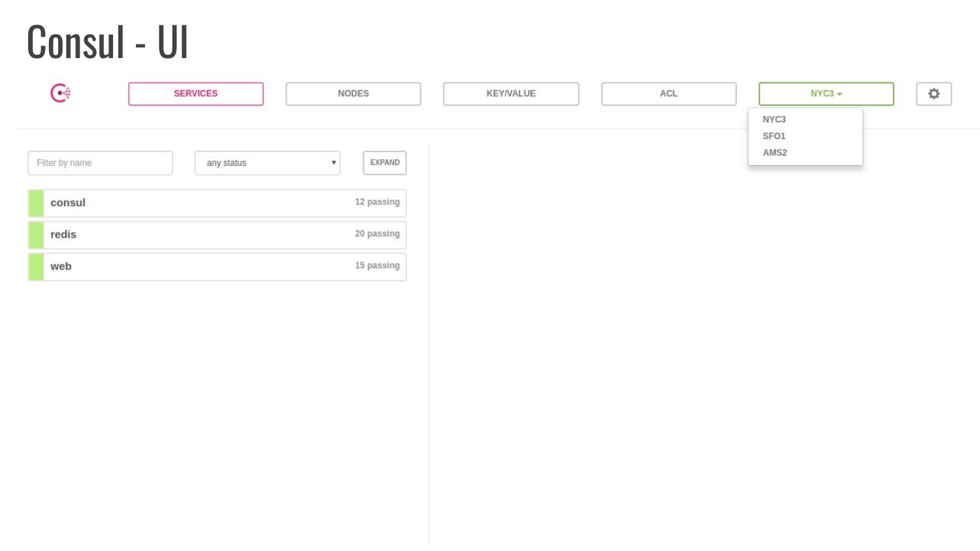Focus the Filter by name field

100,163
